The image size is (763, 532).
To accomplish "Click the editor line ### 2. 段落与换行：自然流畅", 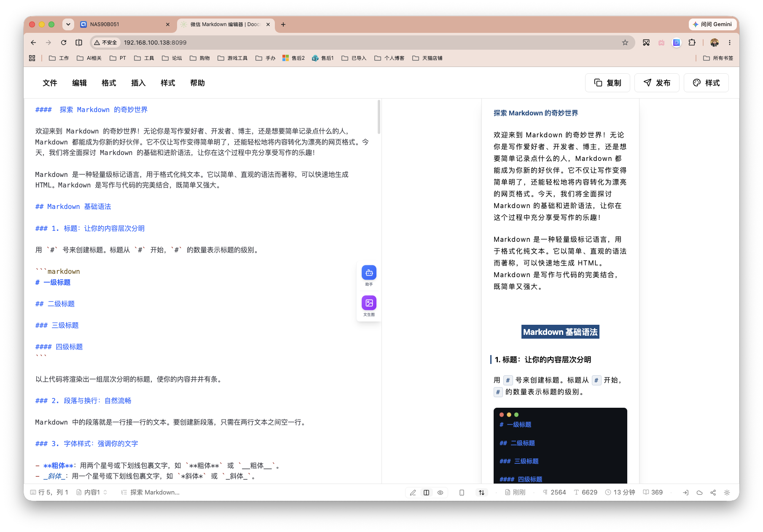I will point(83,401).
